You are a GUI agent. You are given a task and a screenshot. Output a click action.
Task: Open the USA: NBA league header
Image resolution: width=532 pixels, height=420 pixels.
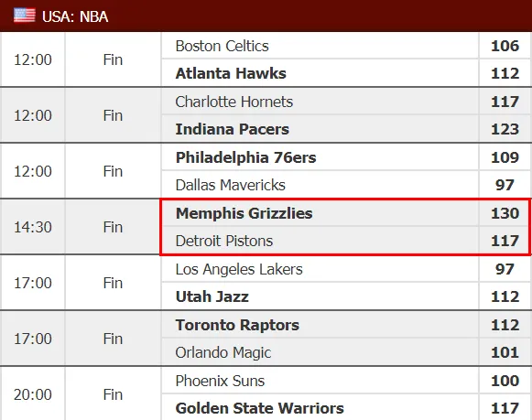click(x=75, y=16)
